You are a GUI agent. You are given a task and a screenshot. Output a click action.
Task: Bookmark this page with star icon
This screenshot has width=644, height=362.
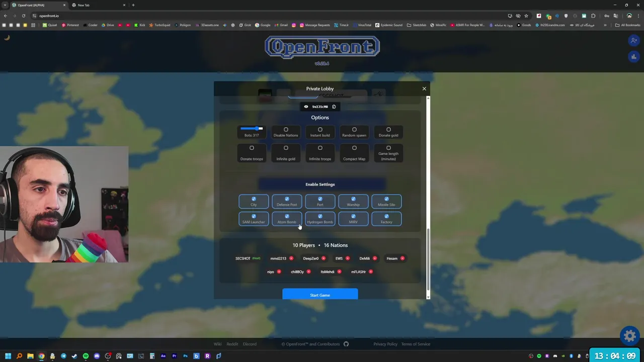tap(526, 16)
